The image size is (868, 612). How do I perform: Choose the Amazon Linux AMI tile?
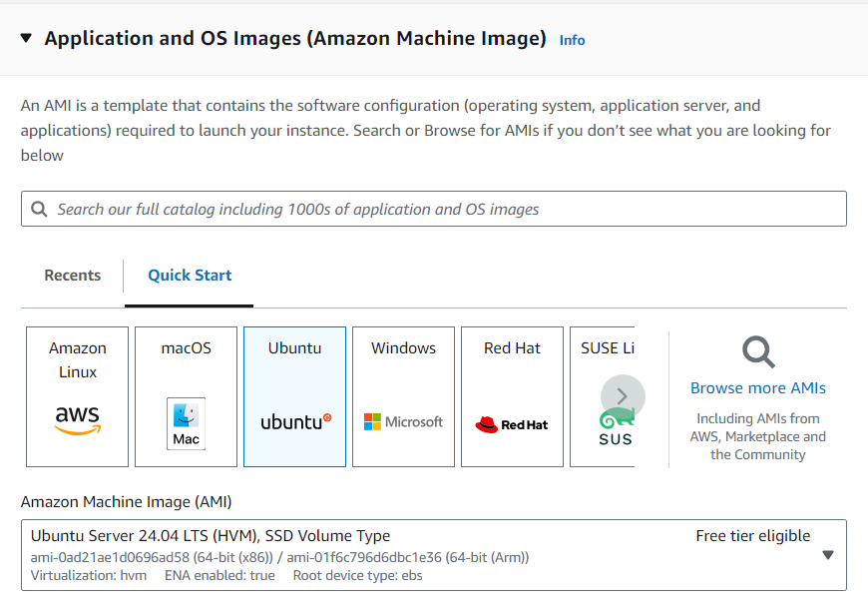pos(77,396)
